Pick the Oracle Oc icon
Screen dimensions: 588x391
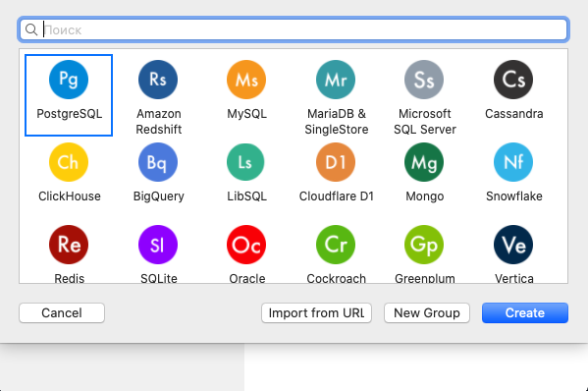246,245
